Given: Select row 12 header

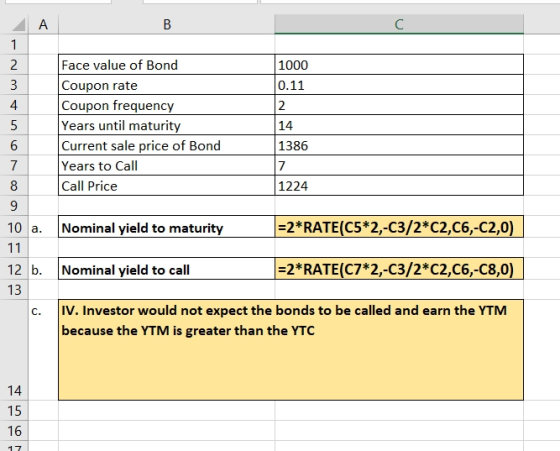Looking at the screenshot, I should 14,269.
